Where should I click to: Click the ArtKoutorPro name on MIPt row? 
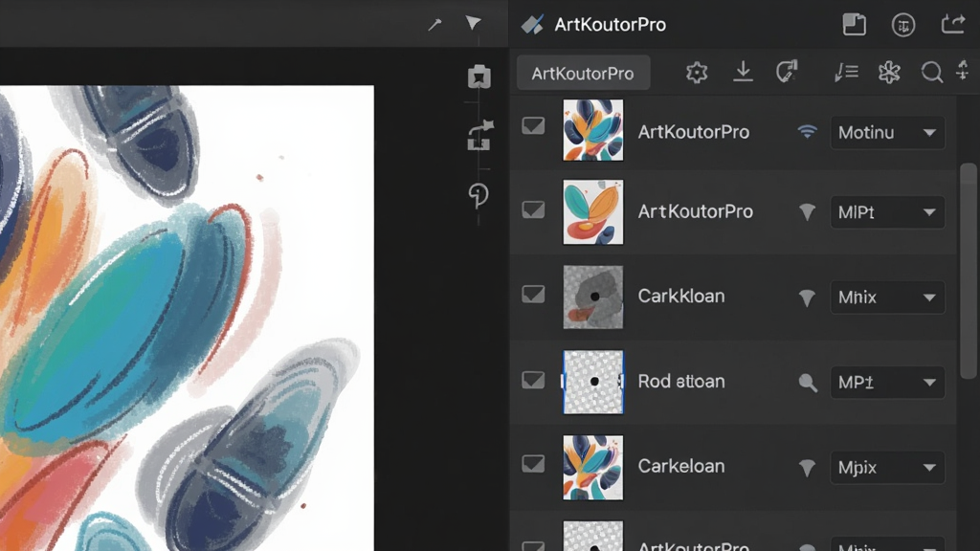(695, 211)
